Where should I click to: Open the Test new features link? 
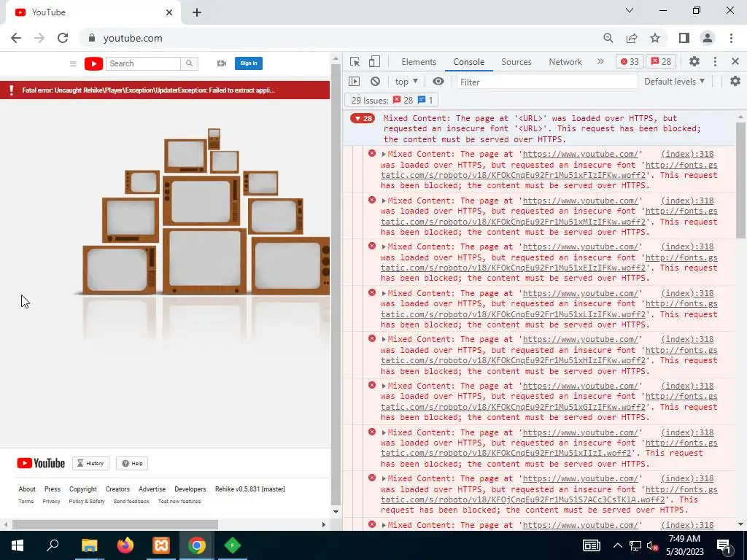[x=179, y=502]
